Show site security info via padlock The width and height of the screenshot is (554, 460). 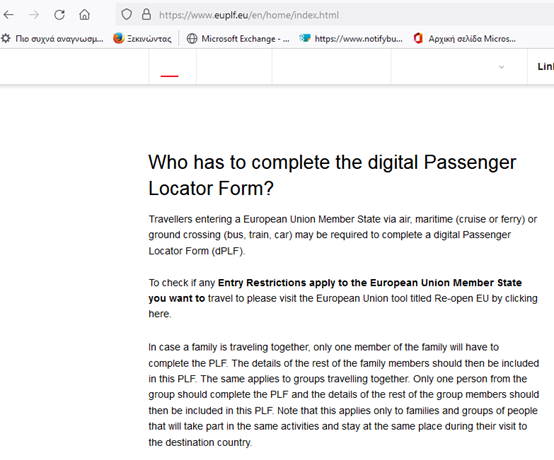click(146, 15)
